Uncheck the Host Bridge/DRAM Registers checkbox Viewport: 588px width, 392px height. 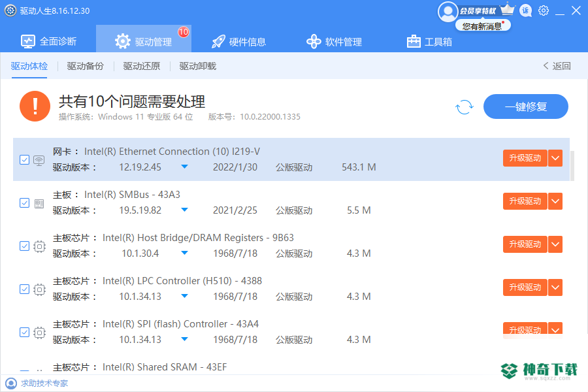tap(24, 246)
